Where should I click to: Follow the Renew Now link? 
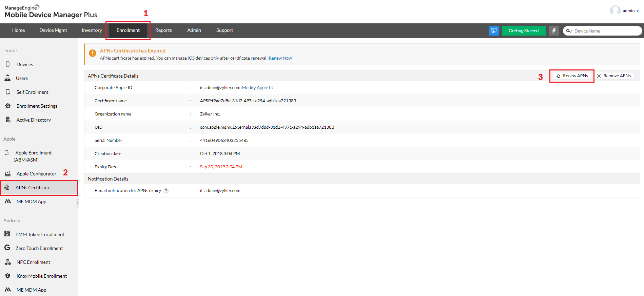(280, 58)
